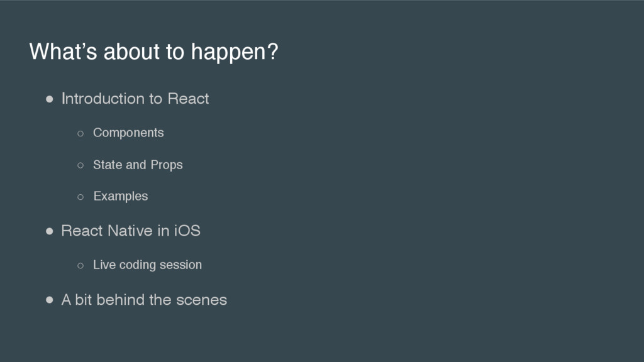This screenshot has height=362, width=644.
Task: Click the word "happen?" in the title
Action: point(235,53)
